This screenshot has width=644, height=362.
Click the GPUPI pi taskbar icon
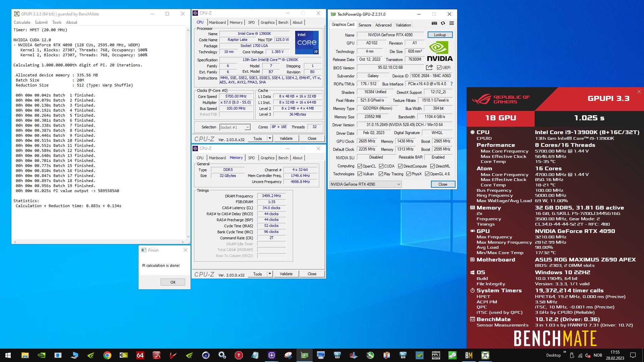point(485,355)
